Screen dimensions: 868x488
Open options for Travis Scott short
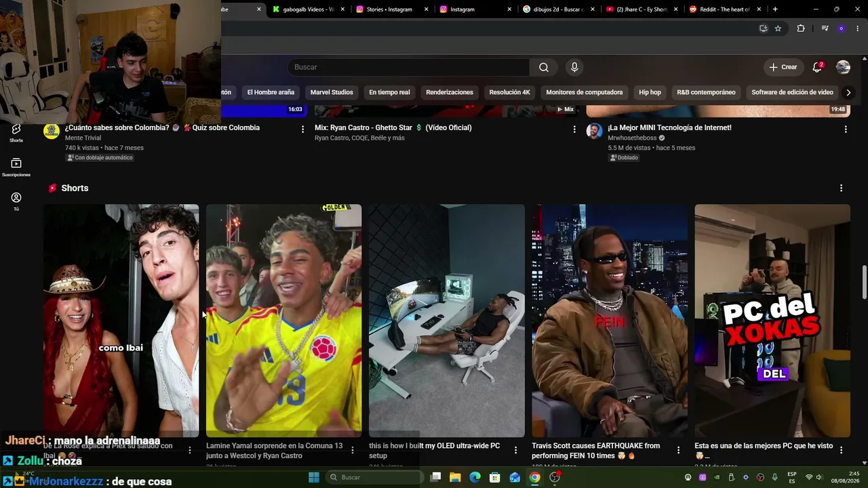[x=678, y=449]
